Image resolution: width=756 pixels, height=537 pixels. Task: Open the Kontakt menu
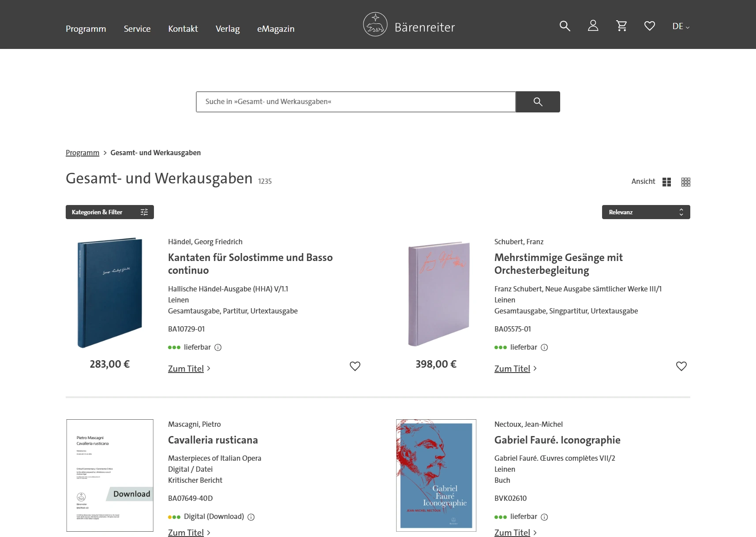point(183,29)
